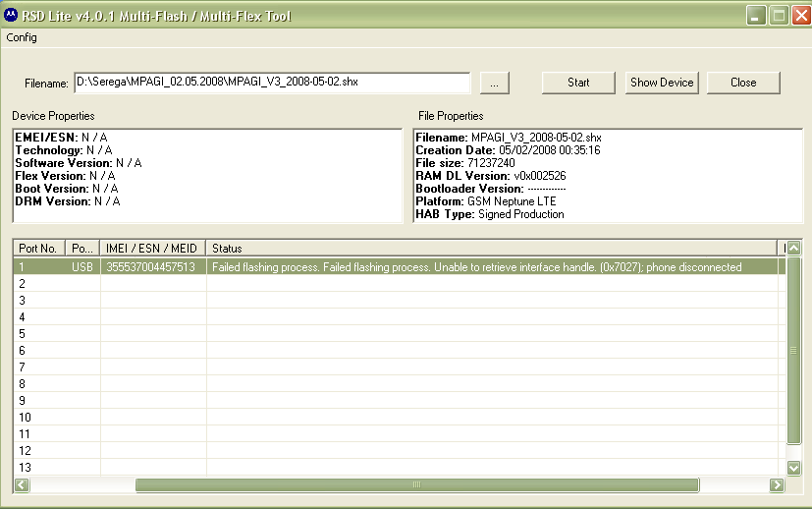This screenshot has width=812, height=509.
Task: Click the RAM DL Version: v0x002526 line
Action: coord(491,176)
